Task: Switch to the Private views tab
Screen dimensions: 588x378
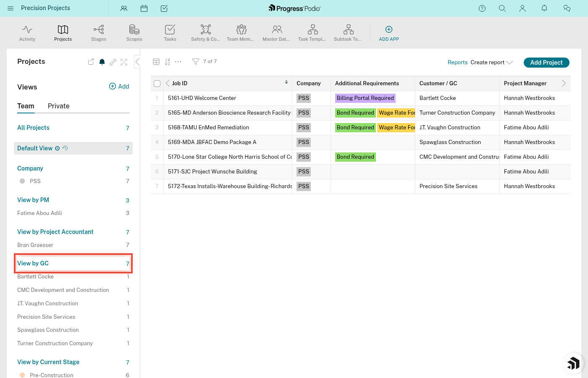Action: click(x=58, y=106)
